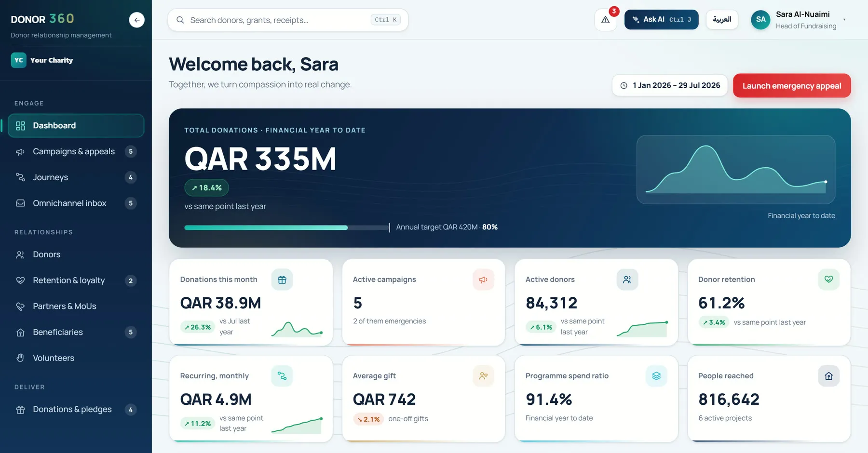Click the SA user avatar
Viewport: 868px width, 453px height.
pyautogui.click(x=761, y=20)
